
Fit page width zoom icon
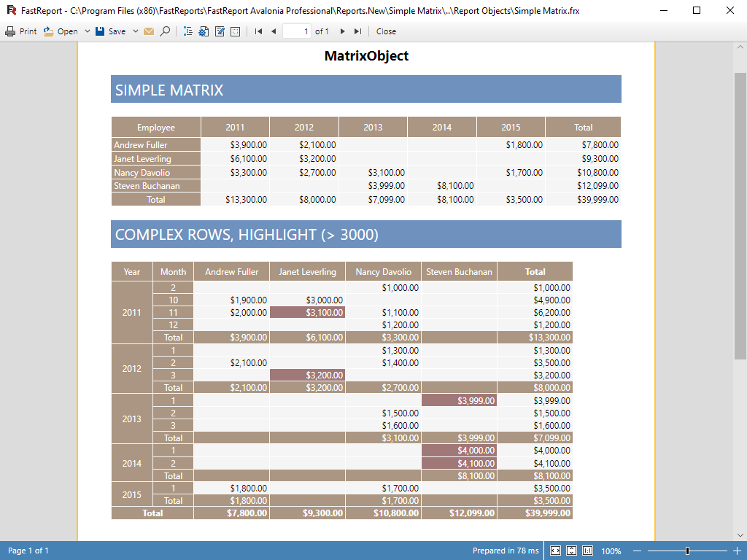pos(555,551)
